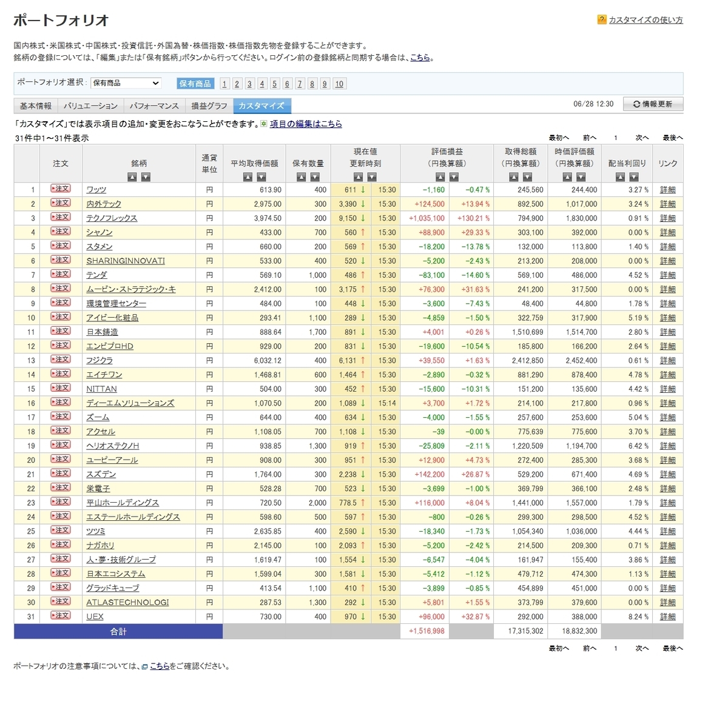Screen dimensions: 728x707
Task: Open the こちら notes link at bottom
Action: (160, 666)
